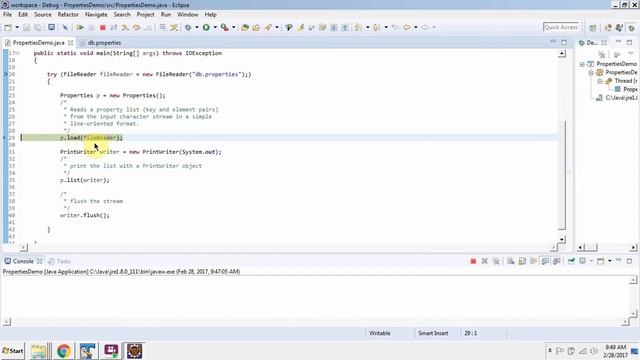
Task: Open the Run menu
Action: 166,14
